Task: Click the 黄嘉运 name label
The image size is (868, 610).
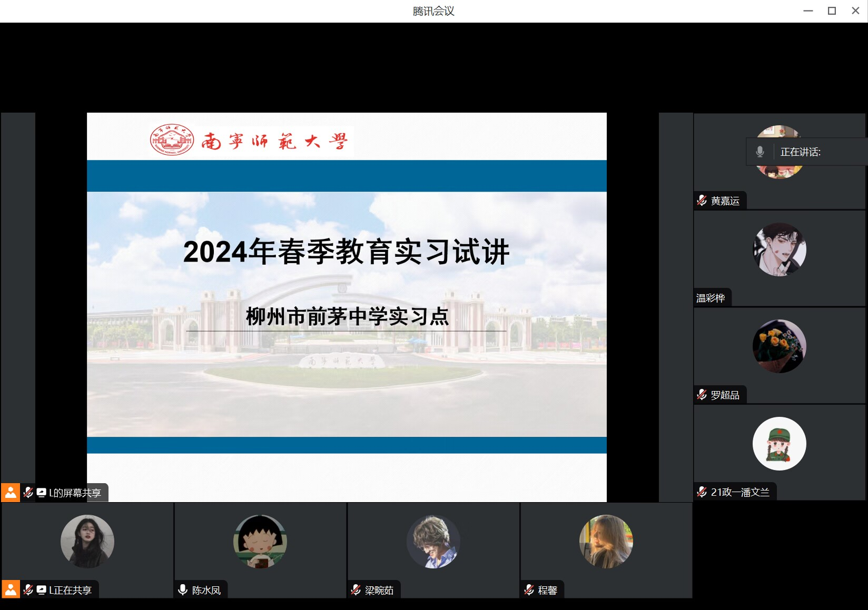Action: coord(725,201)
